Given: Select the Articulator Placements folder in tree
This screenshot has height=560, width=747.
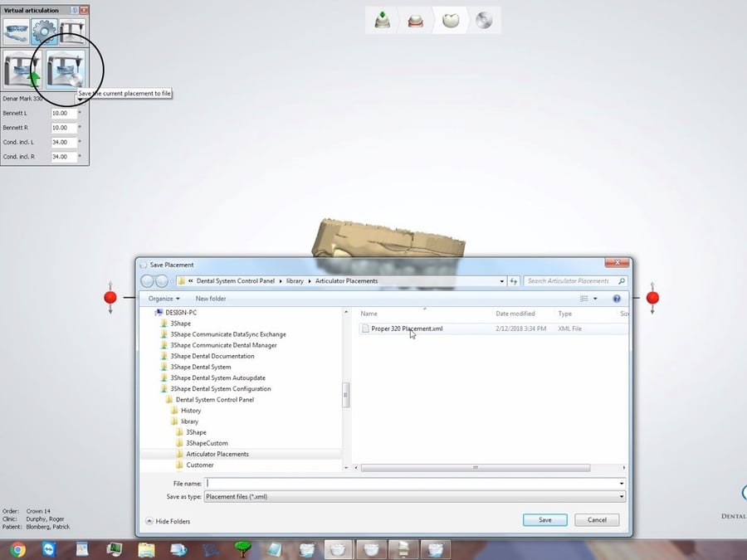Looking at the screenshot, I should click(x=217, y=454).
